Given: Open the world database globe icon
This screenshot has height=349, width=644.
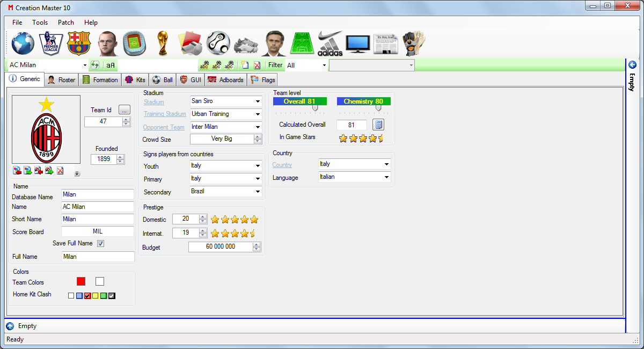Looking at the screenshot, I should [23, 43].
